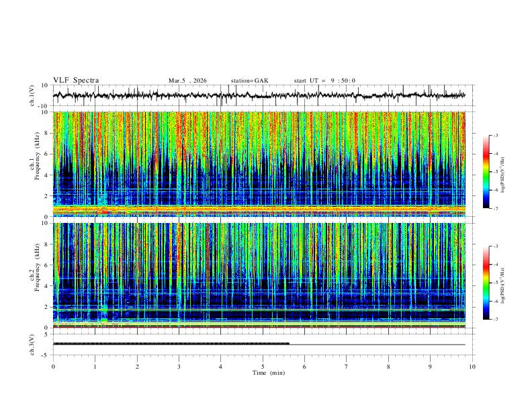Click time axis tick label "7"

(x=347, y=367)
